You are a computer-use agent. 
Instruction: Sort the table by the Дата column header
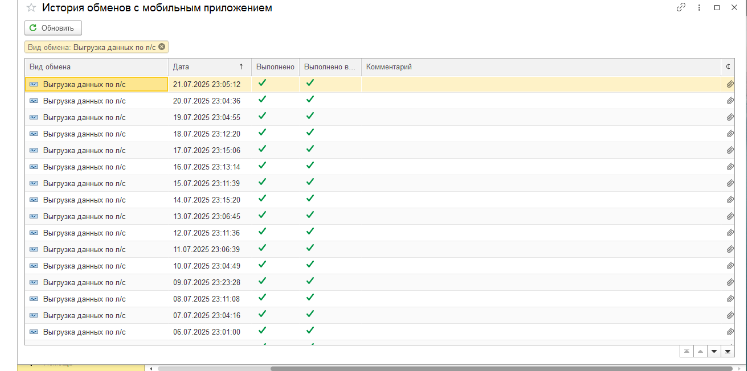(210, 67)
